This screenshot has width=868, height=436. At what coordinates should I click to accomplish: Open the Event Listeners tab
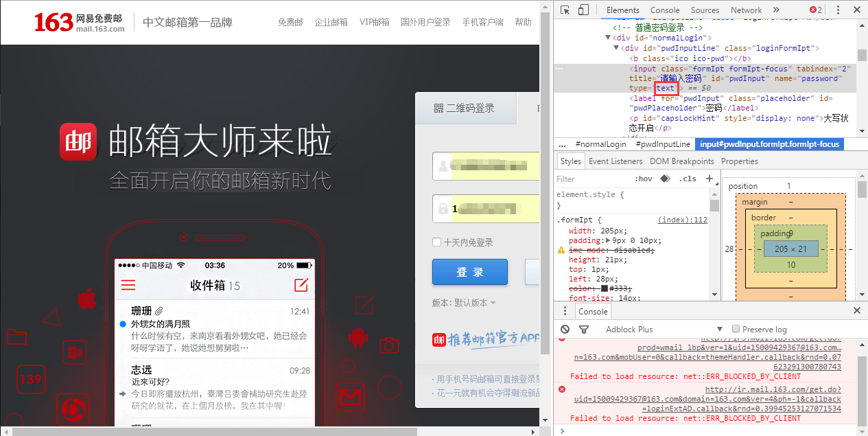(615, 161)
